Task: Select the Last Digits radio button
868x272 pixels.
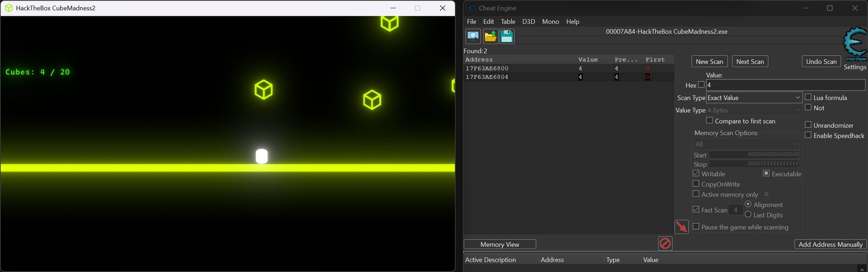Action: click(748, 215)
